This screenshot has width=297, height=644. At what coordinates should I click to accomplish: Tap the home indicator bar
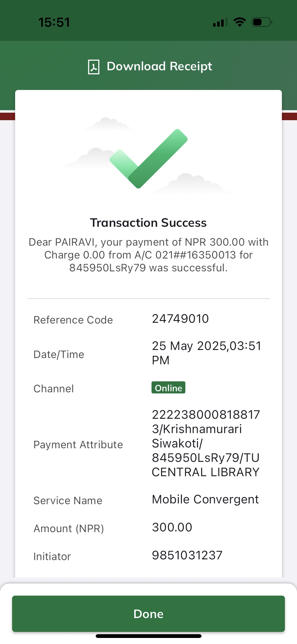(x=148, y=636)
